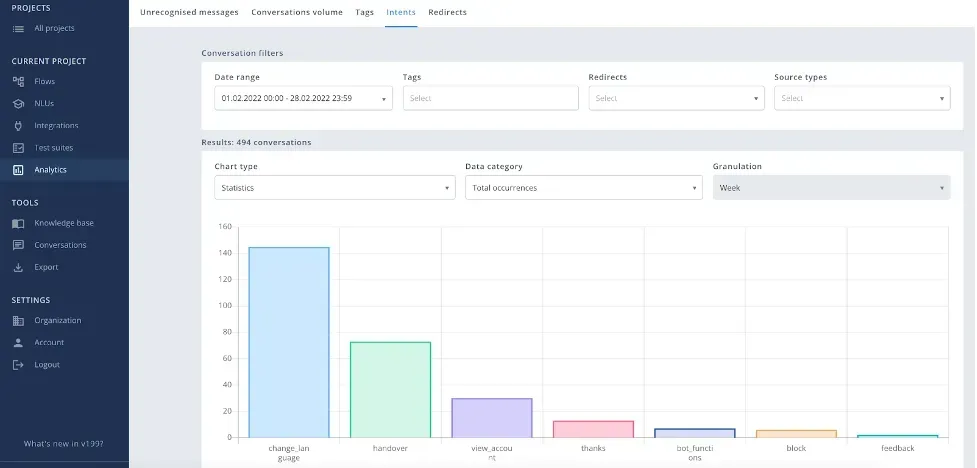This screenshot has height=468, width=977.
Task: Click the 'feedback' axis label
Action: click(x=898, y=449)
